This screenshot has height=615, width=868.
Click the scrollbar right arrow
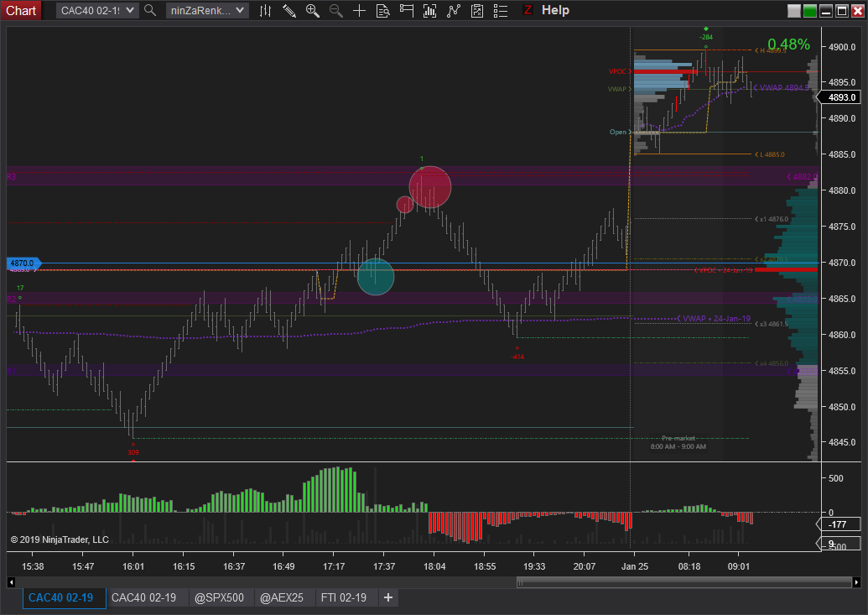tap(856, 582)
